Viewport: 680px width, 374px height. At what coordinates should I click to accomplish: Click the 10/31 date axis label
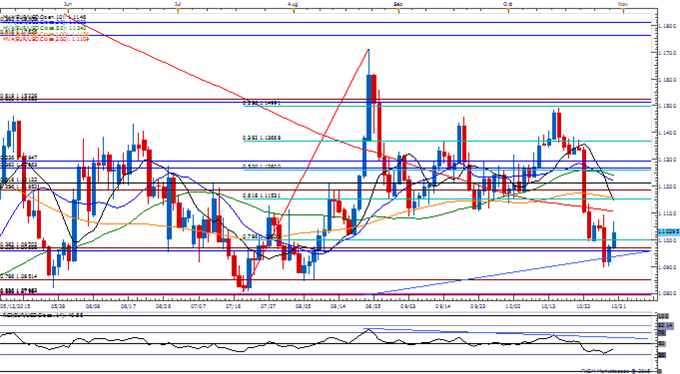click(x=618, y=305)
